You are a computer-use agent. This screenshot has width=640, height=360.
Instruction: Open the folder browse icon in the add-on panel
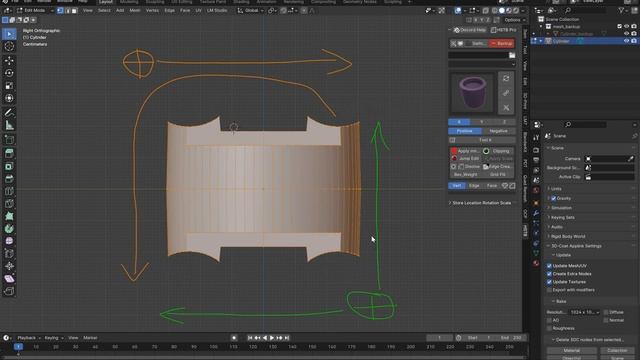click(x=512, y=55)
